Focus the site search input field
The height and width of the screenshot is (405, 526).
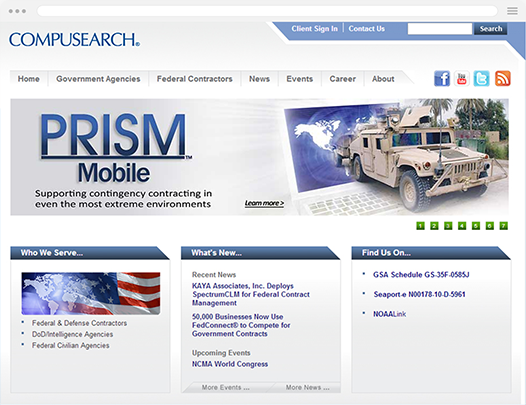pos(440,29)
